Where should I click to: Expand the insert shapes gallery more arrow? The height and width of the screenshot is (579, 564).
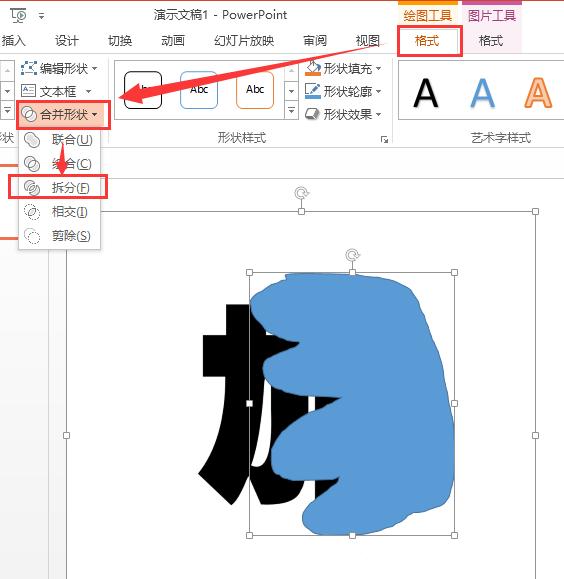coord(7,110)
